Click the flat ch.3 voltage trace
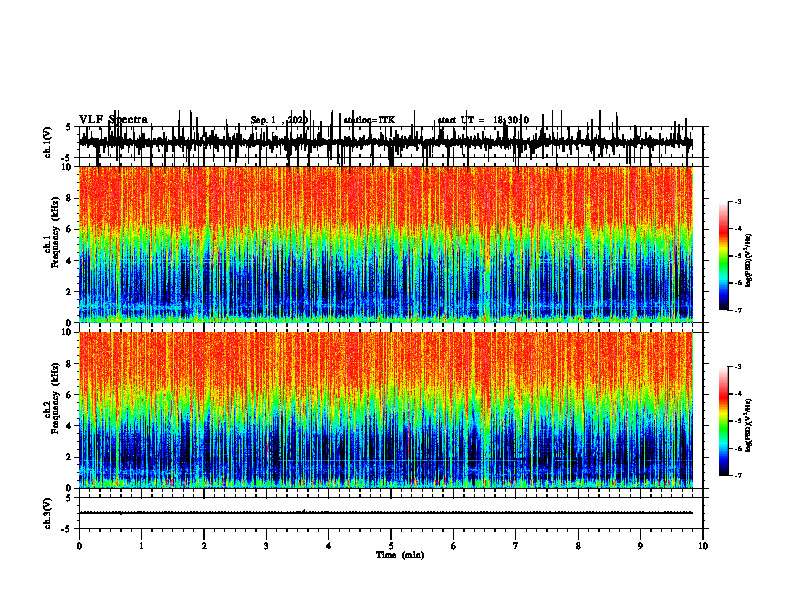 coord(386,513)
